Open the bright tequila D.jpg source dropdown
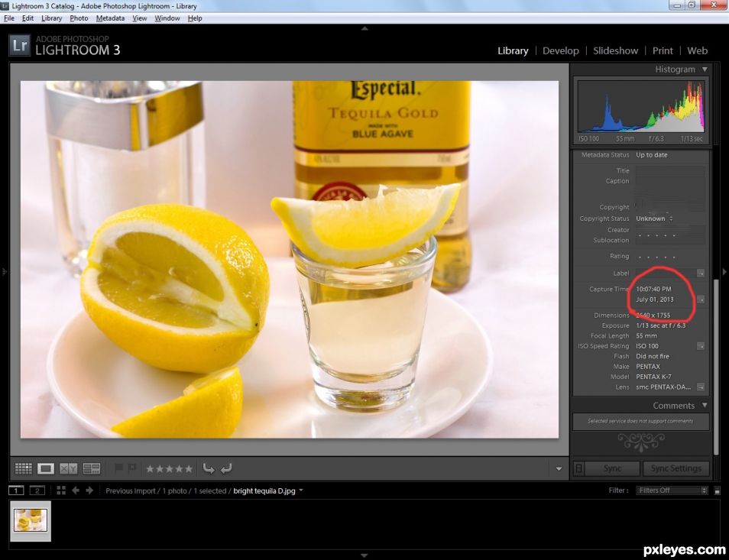 tap(268, 490)
